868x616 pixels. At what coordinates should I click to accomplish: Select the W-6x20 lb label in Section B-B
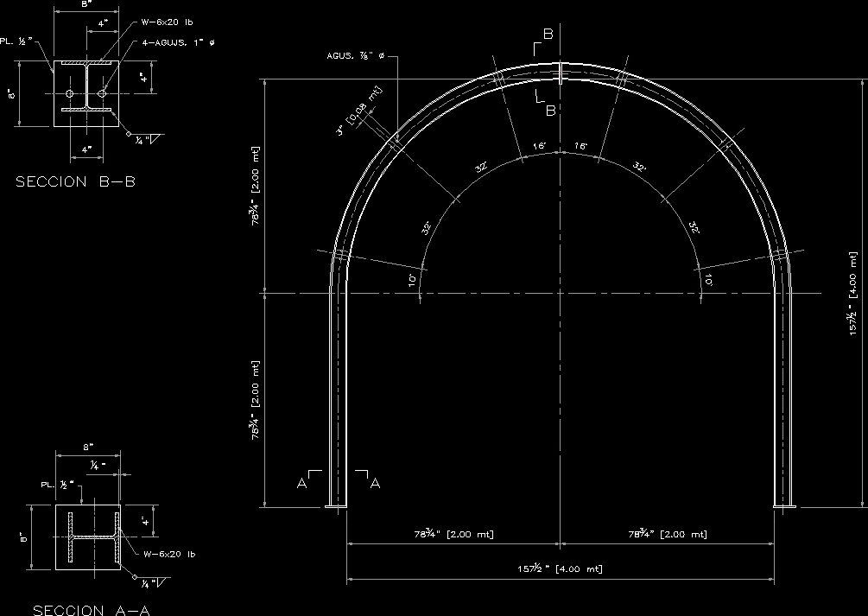click(x=168, y=24)
